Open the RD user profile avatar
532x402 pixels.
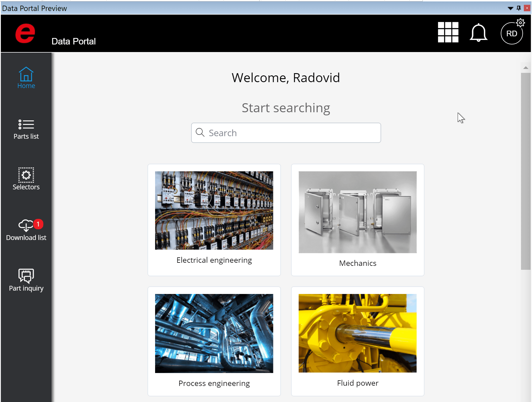[511, 33]
